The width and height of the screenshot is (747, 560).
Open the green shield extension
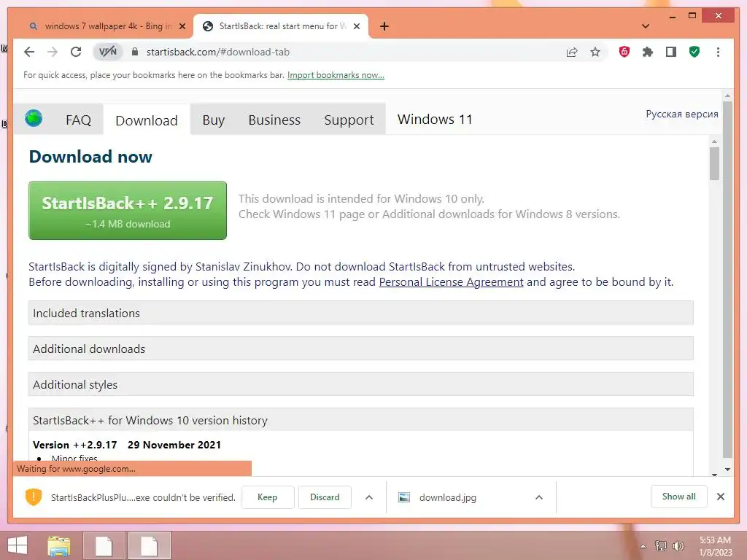(694, 52)
